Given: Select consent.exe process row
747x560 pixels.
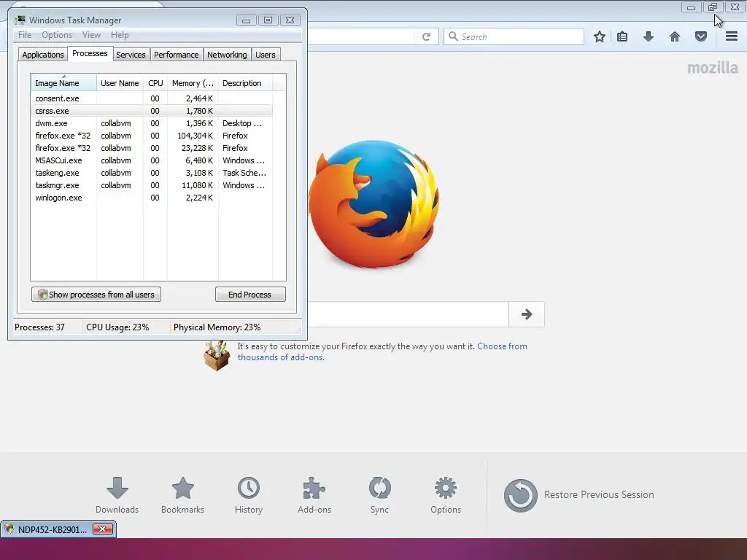Looking at the screenshot, I should pyautogui.click(x=152, y=98).
